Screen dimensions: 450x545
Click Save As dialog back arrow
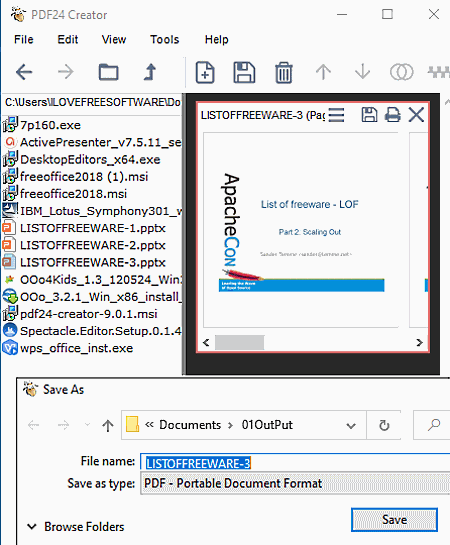point(34,425)
